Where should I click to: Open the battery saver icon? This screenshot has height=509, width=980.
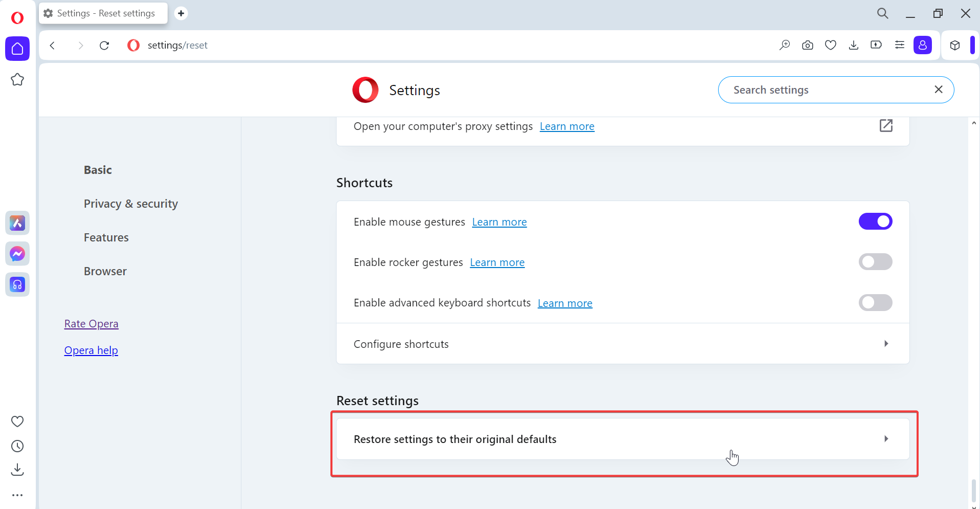click(876, 45)
